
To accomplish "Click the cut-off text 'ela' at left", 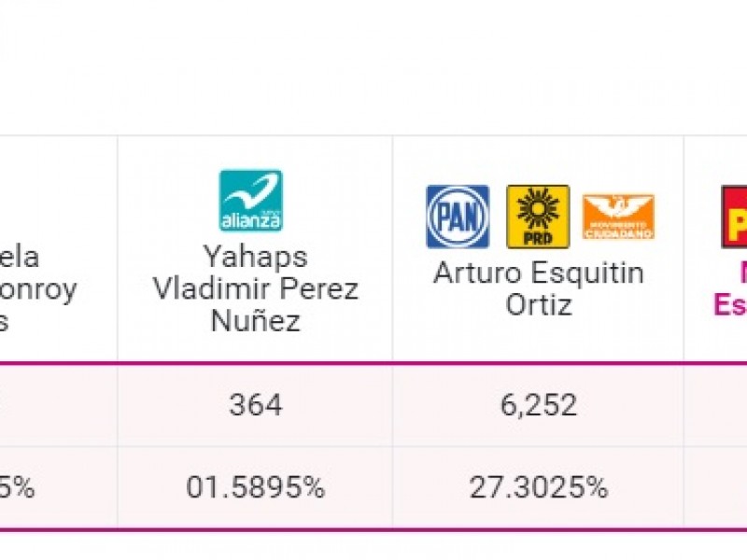I will pyautogui.click(x=20, y=258).
